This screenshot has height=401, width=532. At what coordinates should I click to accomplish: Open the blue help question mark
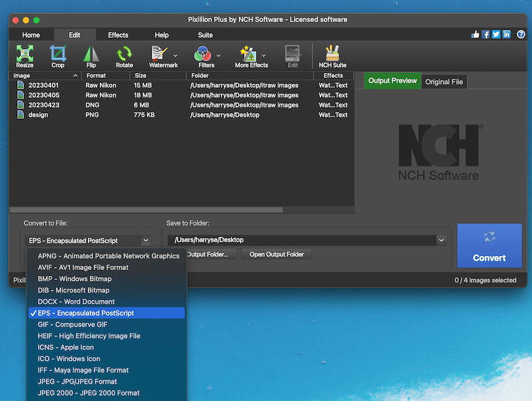(x=521, y=35)
